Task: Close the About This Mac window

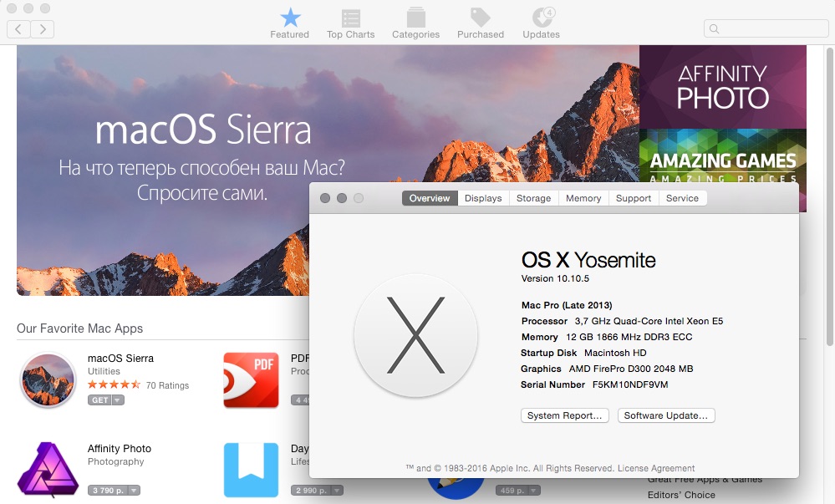Action: (x=325, y=198)
